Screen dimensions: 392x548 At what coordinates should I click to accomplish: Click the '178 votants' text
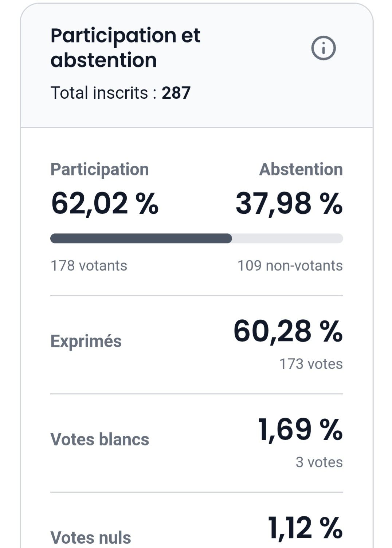pyautogui.click(x=89, y=266)
